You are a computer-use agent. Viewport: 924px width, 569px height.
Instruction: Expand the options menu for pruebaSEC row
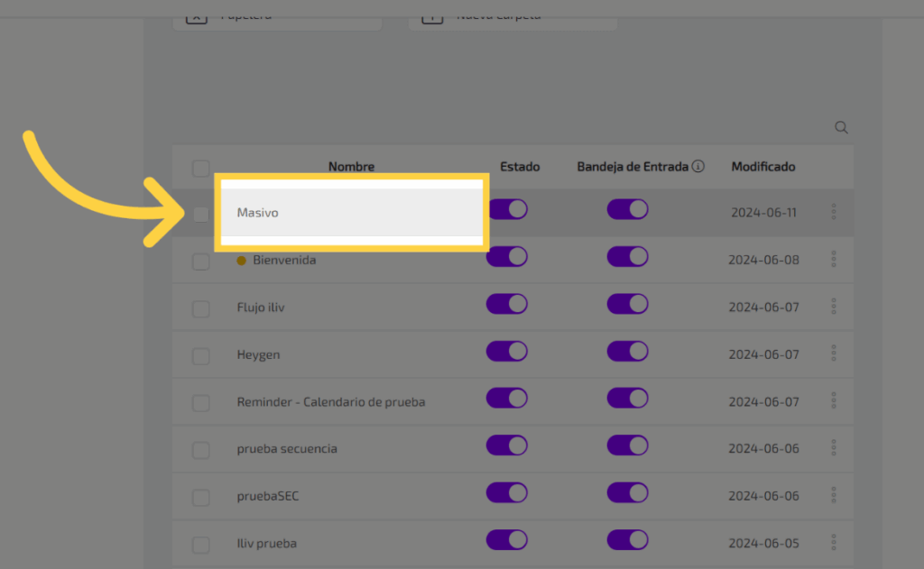coord(833,496)
